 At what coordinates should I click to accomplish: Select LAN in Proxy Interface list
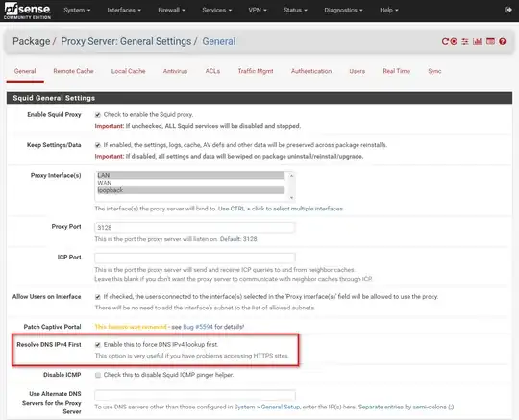[x=191, y=175]
